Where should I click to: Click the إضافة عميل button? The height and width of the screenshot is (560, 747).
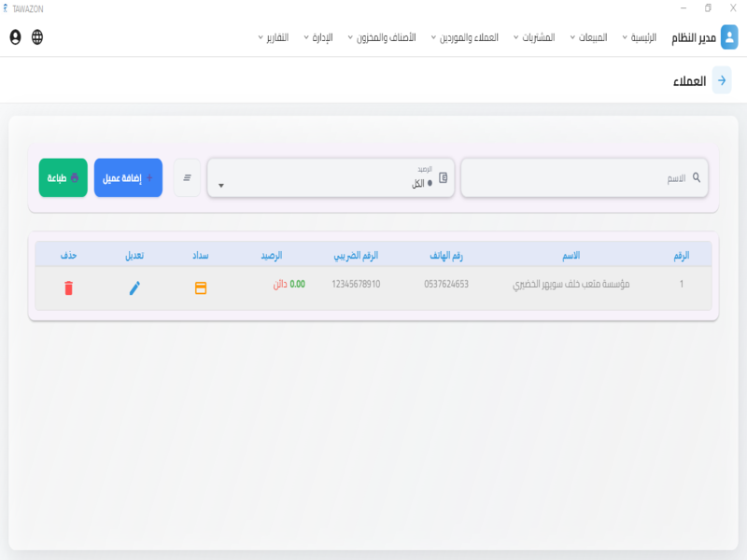click(128, 177)
